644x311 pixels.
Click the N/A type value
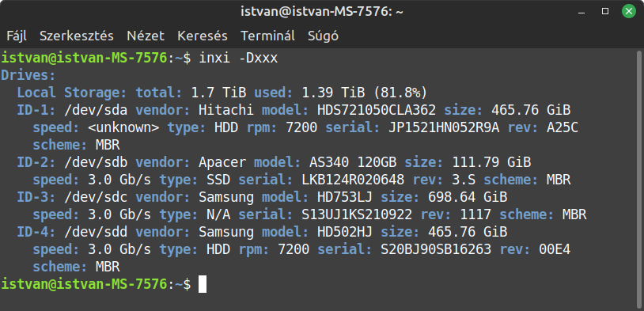(x=218, y=214)
